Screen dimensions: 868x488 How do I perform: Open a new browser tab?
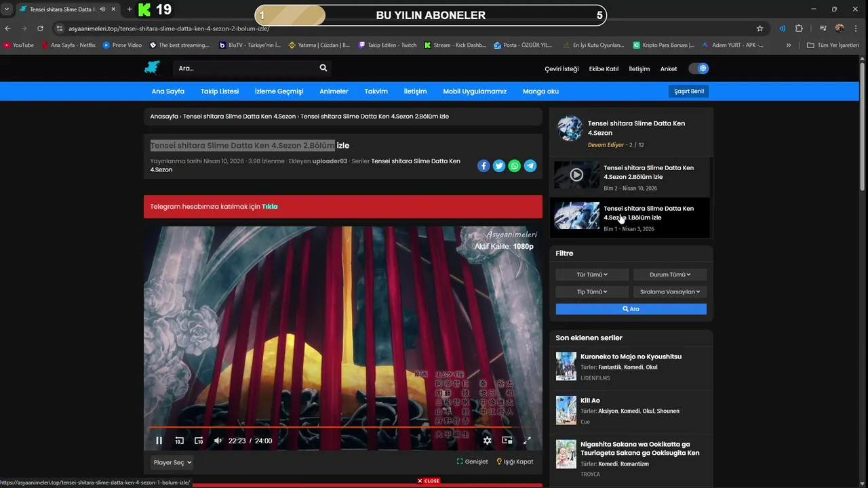point(129,9)
